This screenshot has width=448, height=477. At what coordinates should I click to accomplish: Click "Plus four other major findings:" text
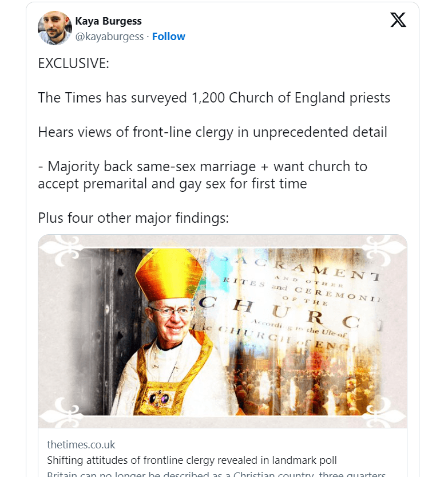(x=133, y=218)
